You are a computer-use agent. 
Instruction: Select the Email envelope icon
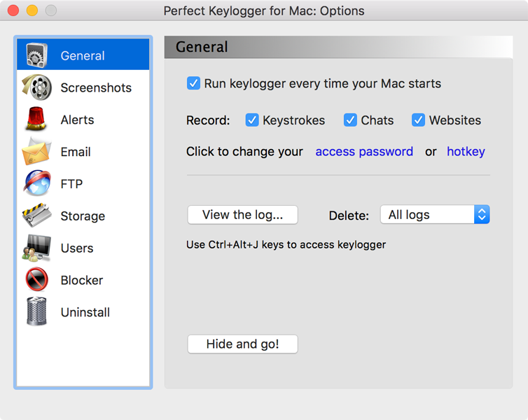point(36,152)
